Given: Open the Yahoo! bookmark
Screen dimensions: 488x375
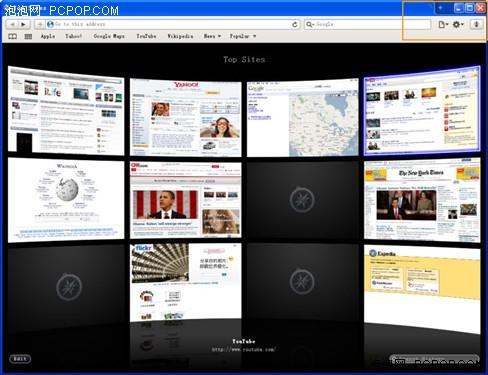Looking at the screenshot, I should coord(73,36).
